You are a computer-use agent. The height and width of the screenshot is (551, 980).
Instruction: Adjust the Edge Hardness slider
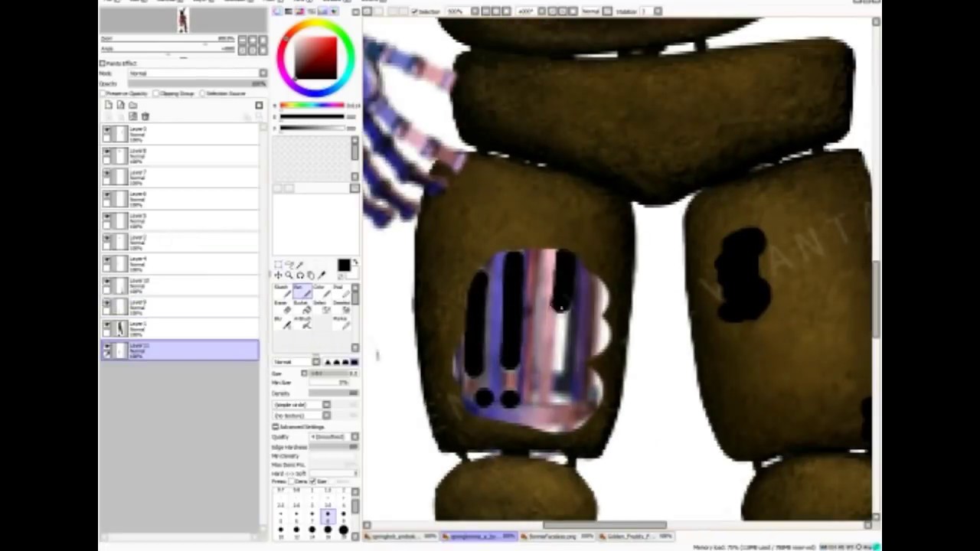[x=334, y=447]
